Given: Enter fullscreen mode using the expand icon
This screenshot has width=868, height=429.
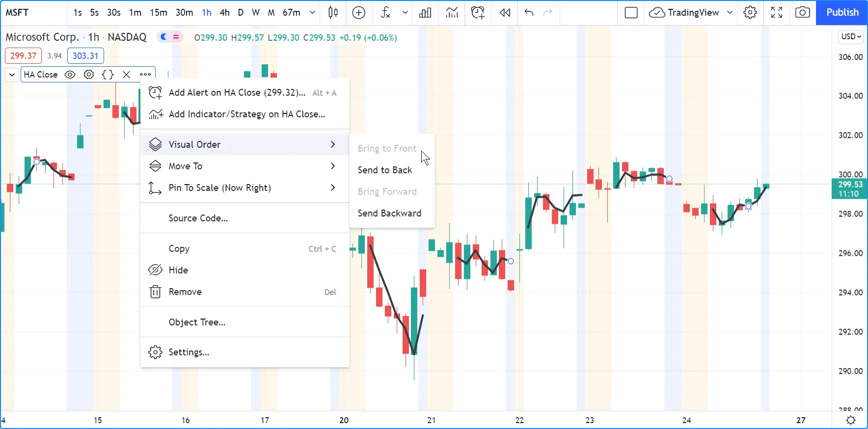Looking at the screenshot, I should click(x=777, y=13).
